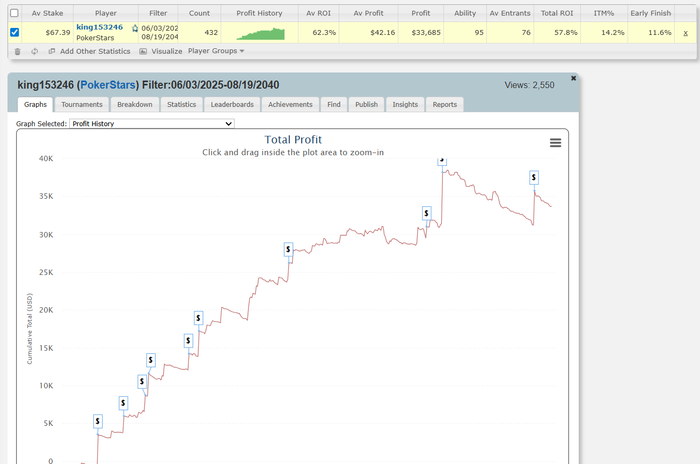Image resolution: width=700 pixels, height=464 pixels.
Task: Toggle the header select-all checkbox
Action: click(x=14, y=13)
